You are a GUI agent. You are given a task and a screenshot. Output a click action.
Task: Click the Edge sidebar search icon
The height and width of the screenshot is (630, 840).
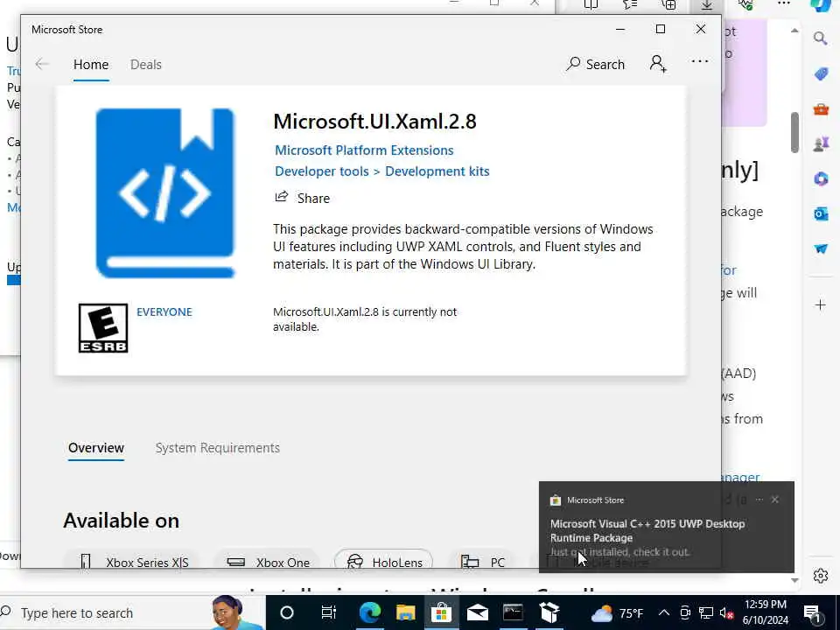pos(820,38)
